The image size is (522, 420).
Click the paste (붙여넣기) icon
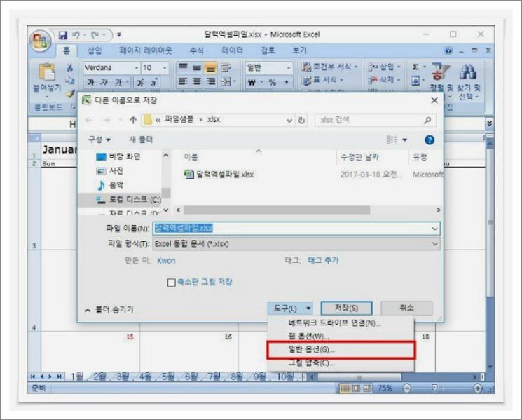coord(47,72)
